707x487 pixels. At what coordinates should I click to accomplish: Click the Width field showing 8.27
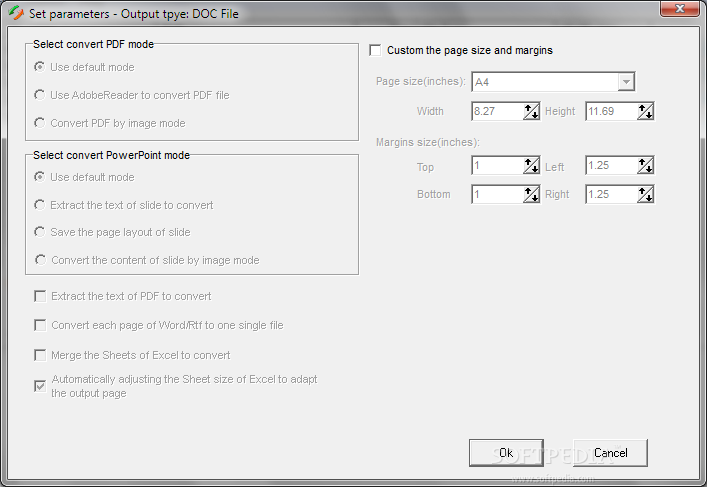coord(497,111)
